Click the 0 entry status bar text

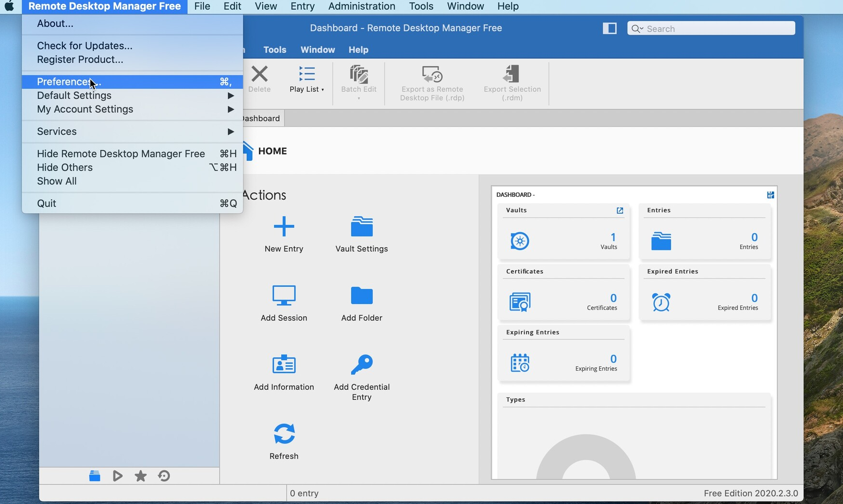pos(305,493)
